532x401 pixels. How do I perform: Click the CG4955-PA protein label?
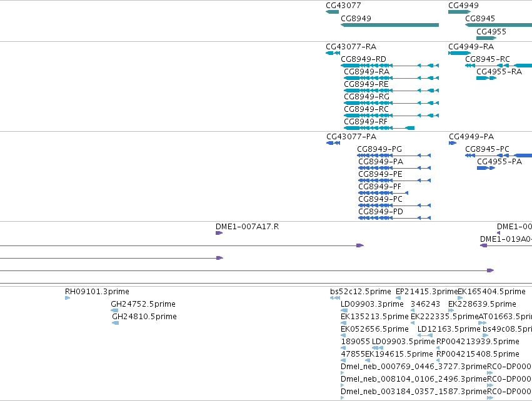[499, 162]
